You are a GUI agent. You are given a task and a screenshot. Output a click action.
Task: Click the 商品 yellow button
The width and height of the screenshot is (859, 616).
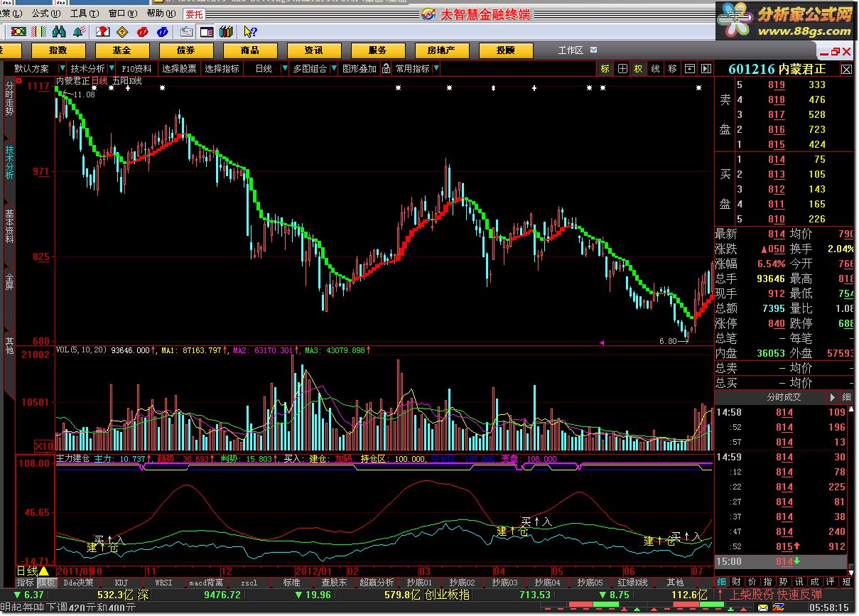(250, 50)
